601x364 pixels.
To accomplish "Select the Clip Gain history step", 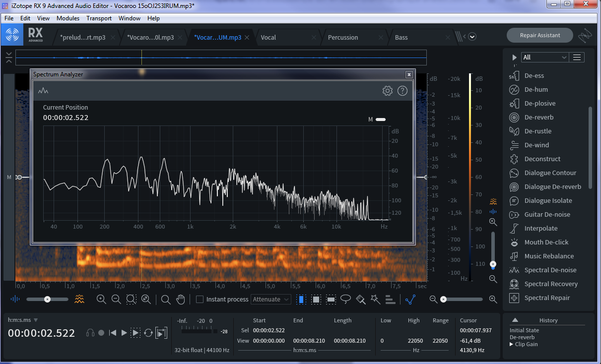I will point(526,344).
